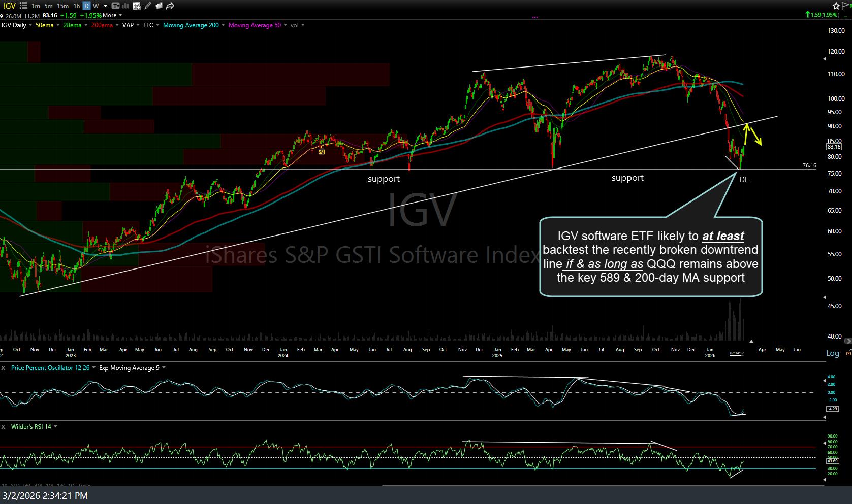Switch to the 1h timeframe
Image resolution: width=852 pixels, height=504 pixels.
(76, 6)
